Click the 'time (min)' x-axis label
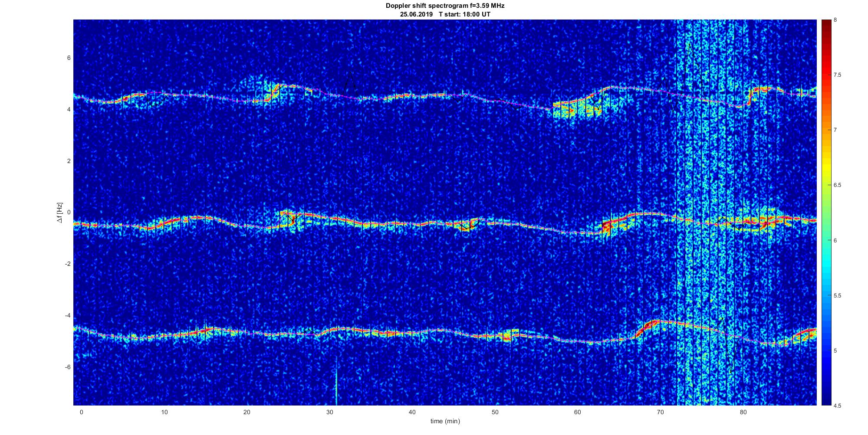 [x=445, y=421]
